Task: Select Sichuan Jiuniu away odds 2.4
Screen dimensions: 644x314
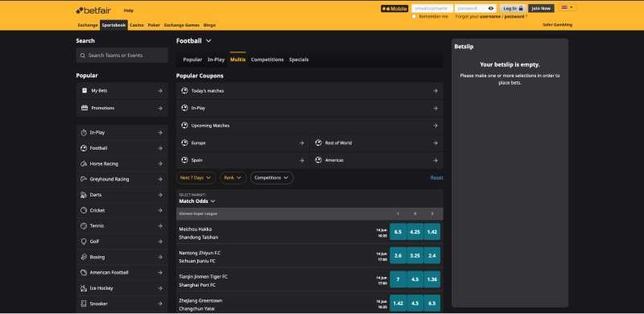Action: [x=432, y=256]
